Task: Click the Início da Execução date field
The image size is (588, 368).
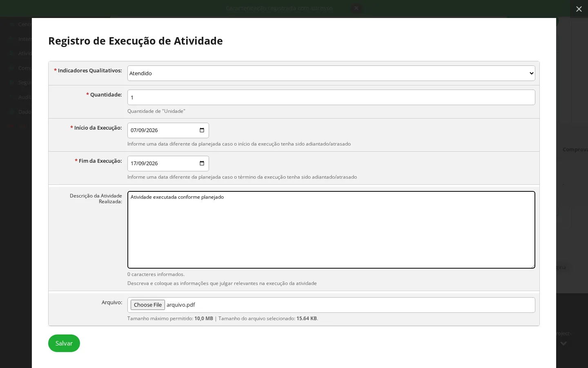Action: (168, 130)
